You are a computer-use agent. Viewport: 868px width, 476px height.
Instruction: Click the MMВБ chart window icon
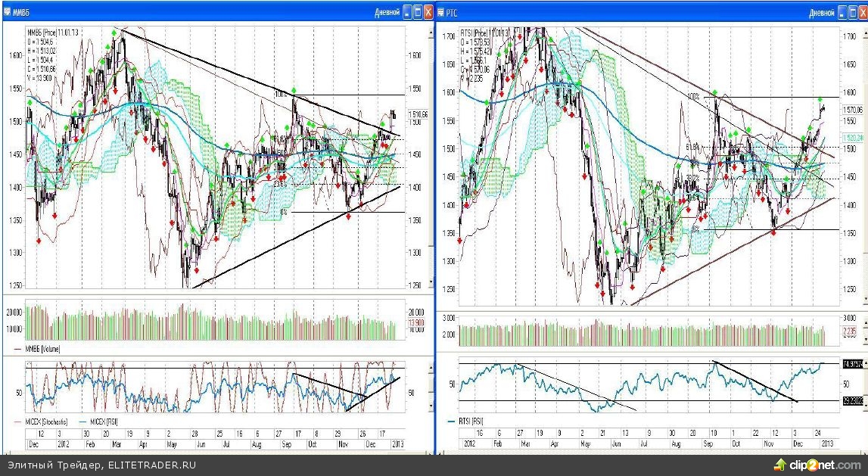8,12
